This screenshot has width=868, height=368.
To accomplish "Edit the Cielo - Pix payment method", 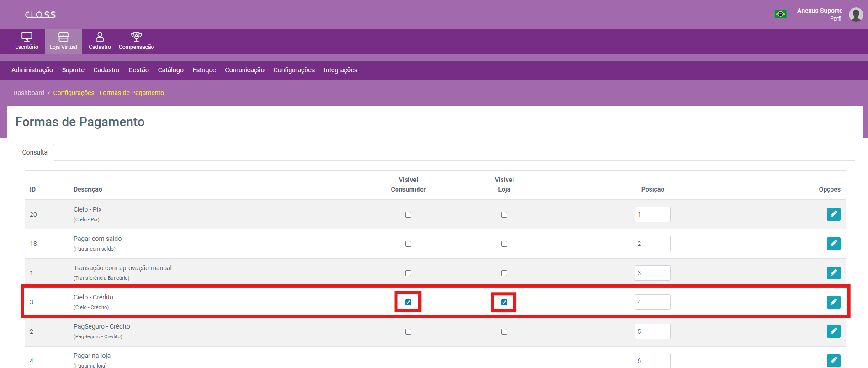I will tap(833, 214).
